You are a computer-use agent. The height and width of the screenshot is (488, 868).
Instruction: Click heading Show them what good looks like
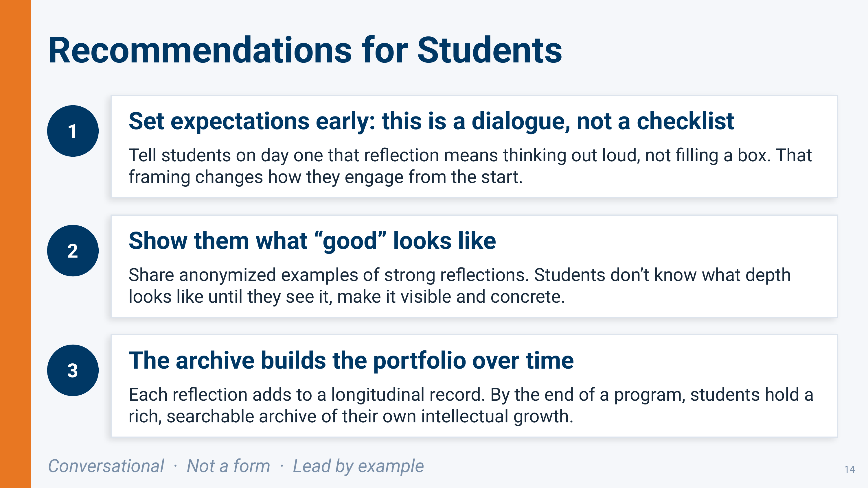[312, 241]
